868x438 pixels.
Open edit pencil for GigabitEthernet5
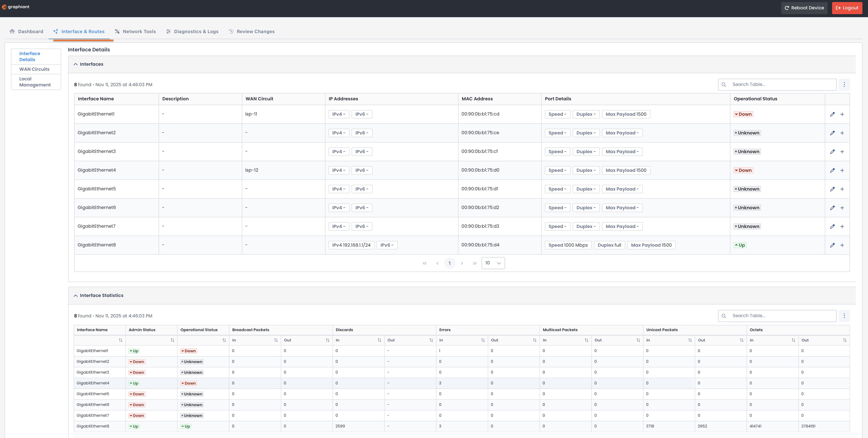[832, 189]
